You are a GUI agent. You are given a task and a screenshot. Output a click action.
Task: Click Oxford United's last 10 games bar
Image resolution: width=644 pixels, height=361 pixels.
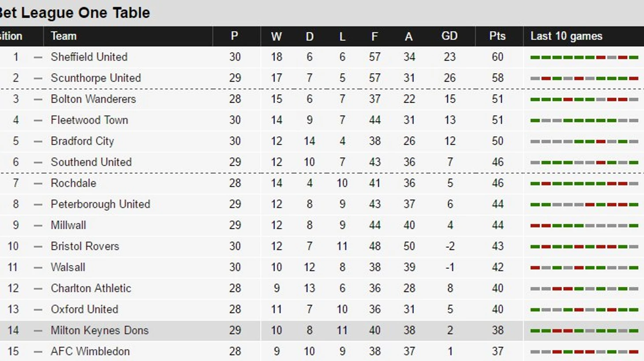click(584, 310)
